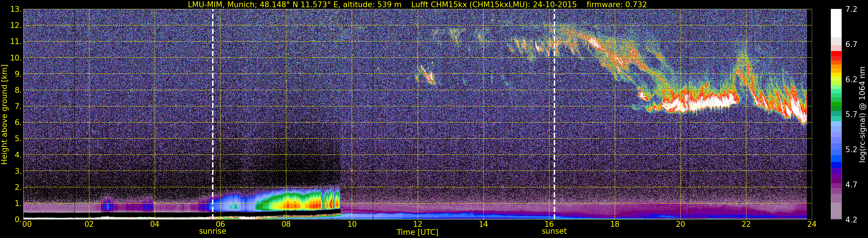Screen dimensions: 868x238
Task: Click the 'sunrise' label below the time axis
Action: point(213,231)
